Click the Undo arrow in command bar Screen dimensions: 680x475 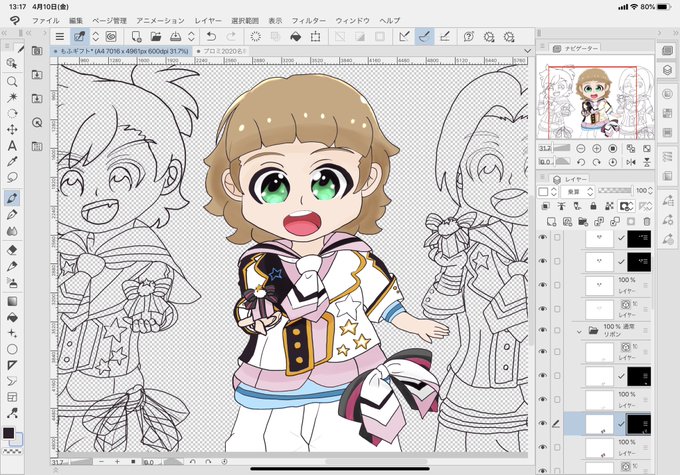coord(211,37)
